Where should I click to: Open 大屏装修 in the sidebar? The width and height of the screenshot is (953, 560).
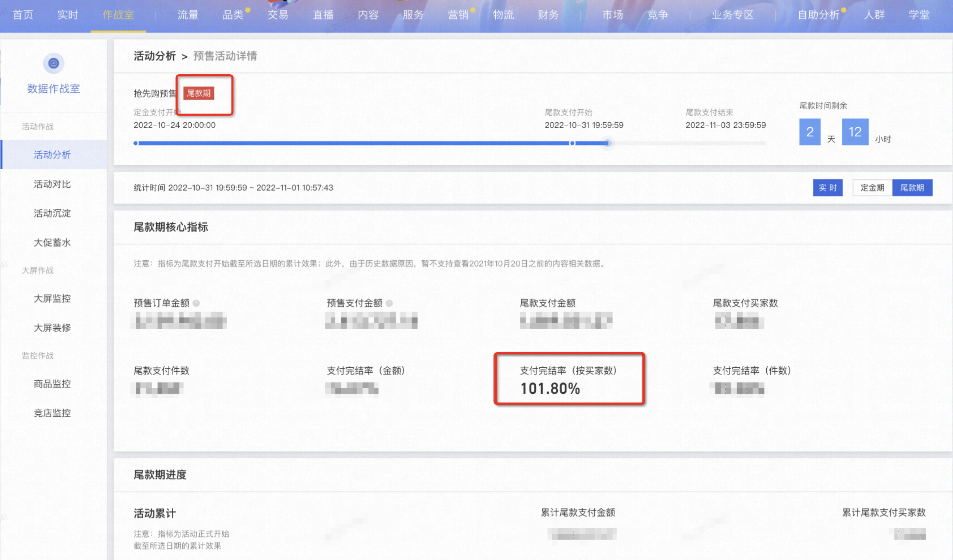point(52,328)
